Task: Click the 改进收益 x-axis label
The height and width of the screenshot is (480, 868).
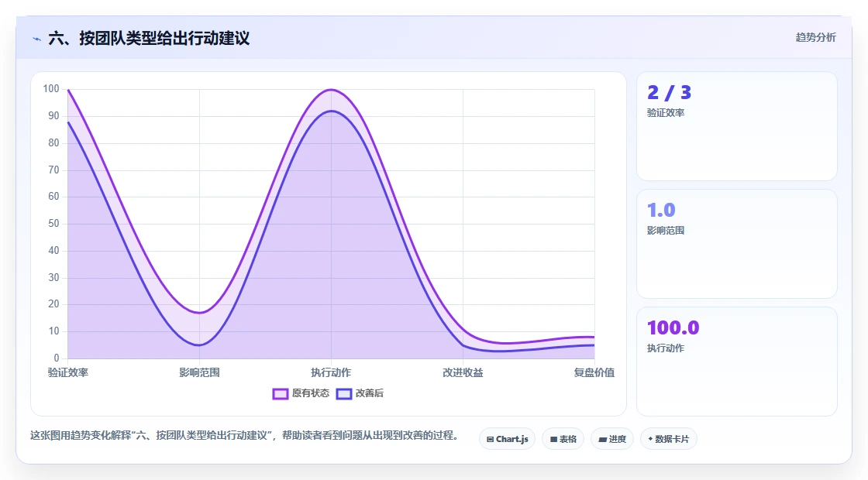Action: click(463, 372)
